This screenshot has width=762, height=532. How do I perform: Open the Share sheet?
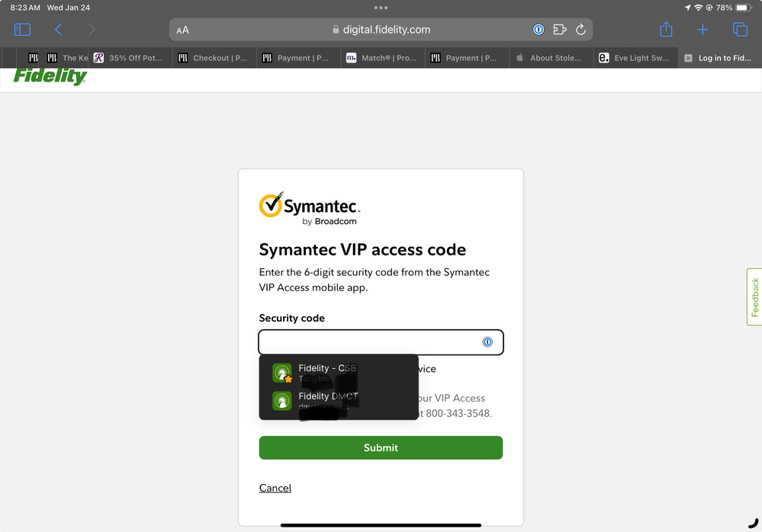666,30
